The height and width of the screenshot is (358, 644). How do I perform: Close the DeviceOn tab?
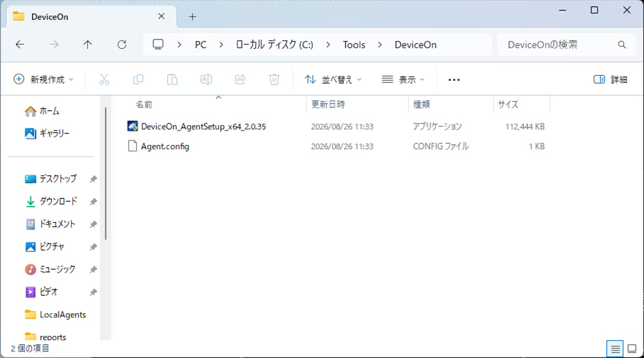click(161, 16)
